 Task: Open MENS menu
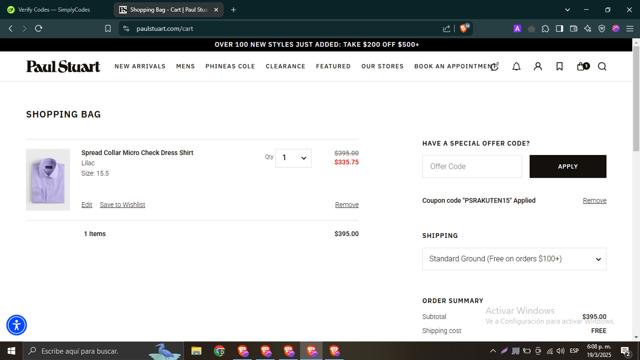tap(185, 66)
